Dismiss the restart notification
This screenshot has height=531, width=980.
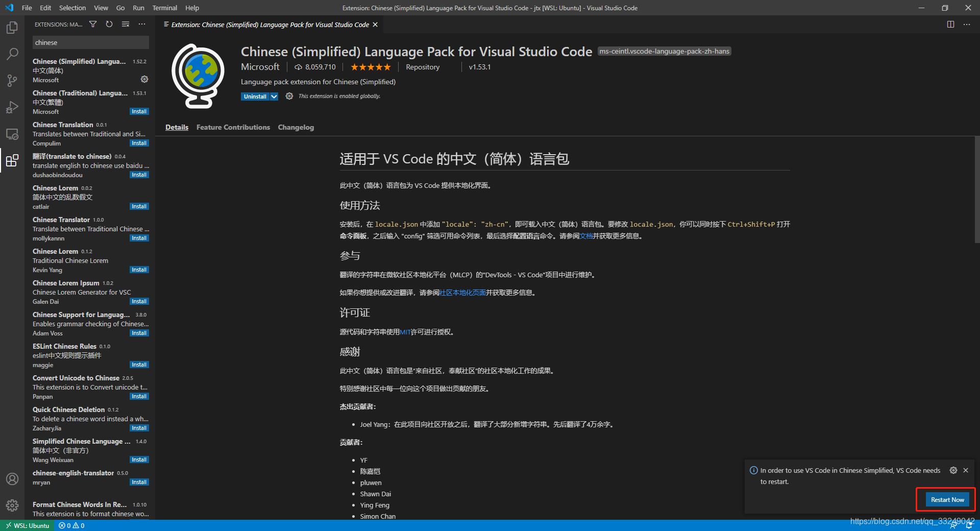pos(966,470)
